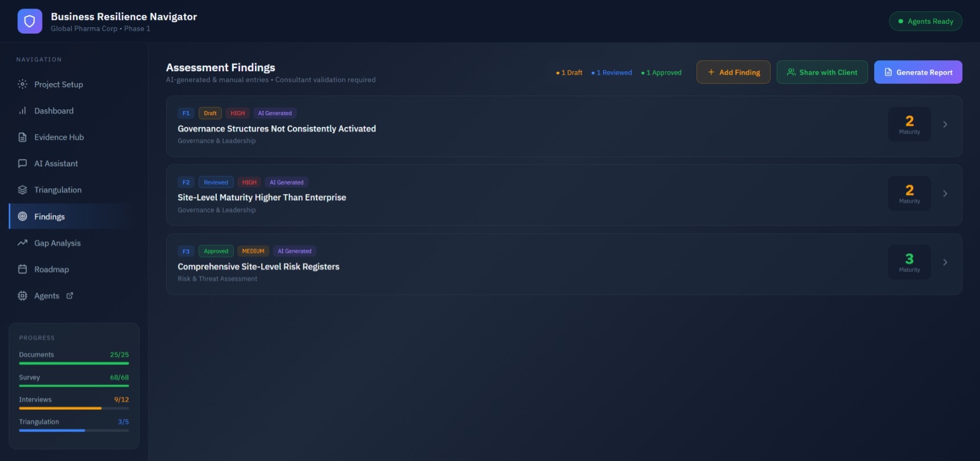Select the Triangulation layers icon

23,190
